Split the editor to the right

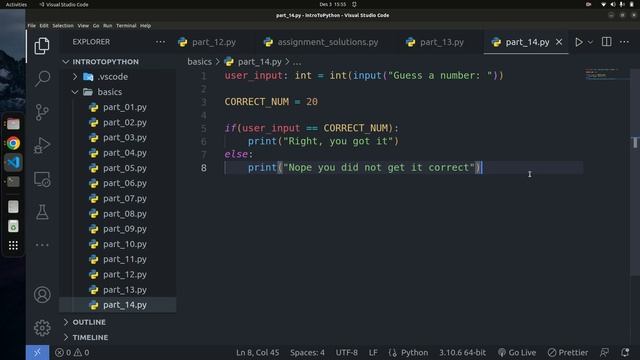click(607, 42)
